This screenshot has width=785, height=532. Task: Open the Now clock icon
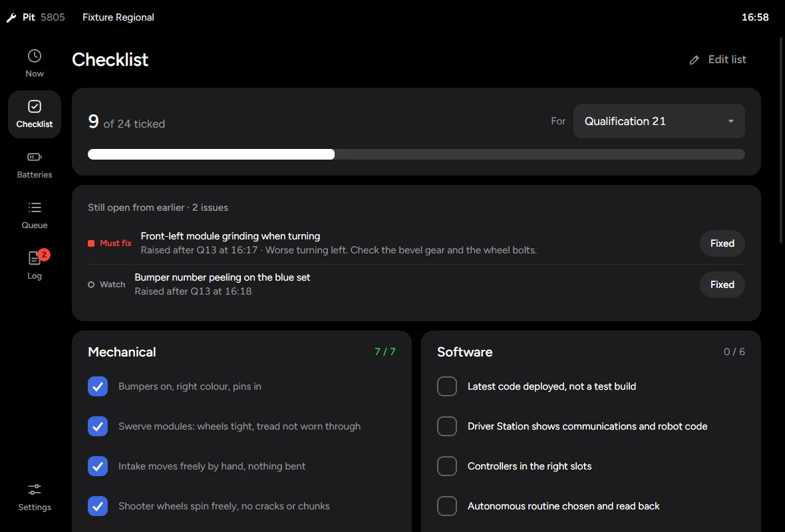(x=35, y=56)
